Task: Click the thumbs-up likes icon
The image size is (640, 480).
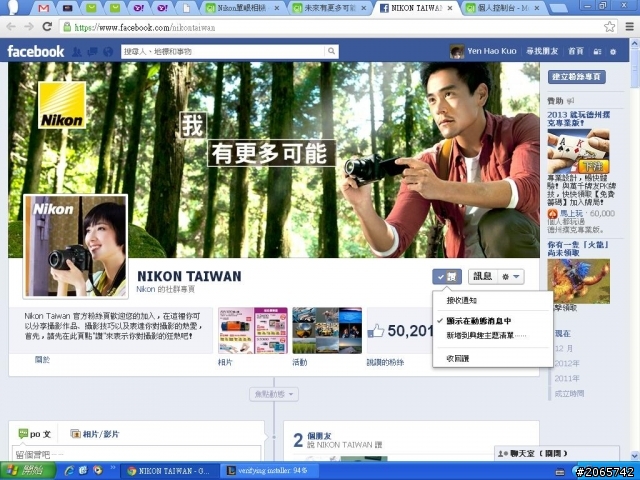Action: pyautogui.click(x=376, y=331)
